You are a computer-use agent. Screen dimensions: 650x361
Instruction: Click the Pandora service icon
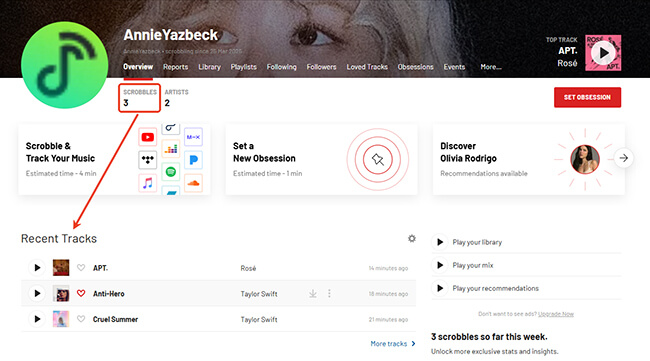[193, 160]
